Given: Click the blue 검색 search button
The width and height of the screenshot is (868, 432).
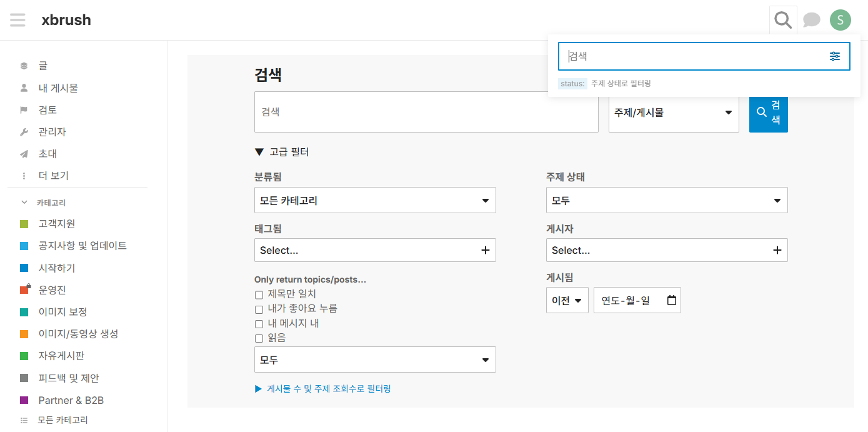Looking at the screenshot, I should (x=768, y=114).
